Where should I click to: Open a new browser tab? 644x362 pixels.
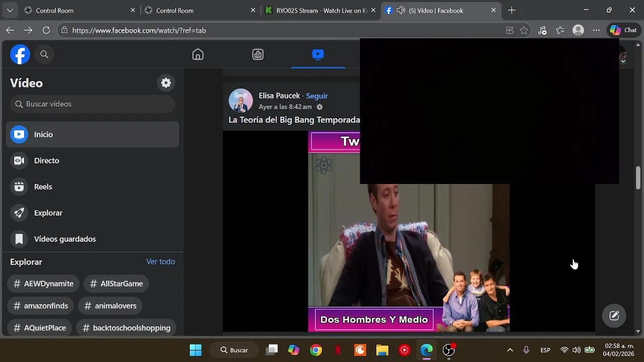512,10
